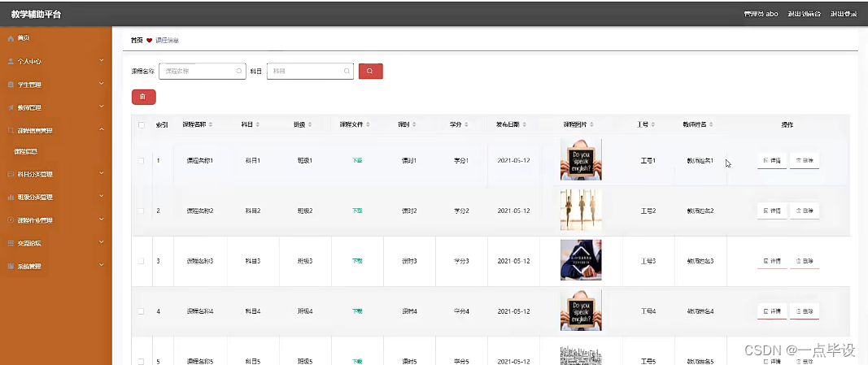Image resolution: width=868 pixels, height=365 pixels.
Task: Sort by 教师姓名 column arrows
Action: [711, 125]
